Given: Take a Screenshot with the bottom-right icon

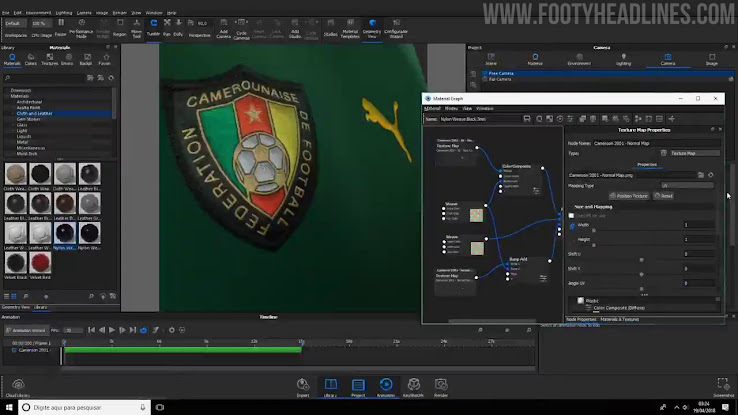Looking at the screenshot, I should click(x=723, y=387).
